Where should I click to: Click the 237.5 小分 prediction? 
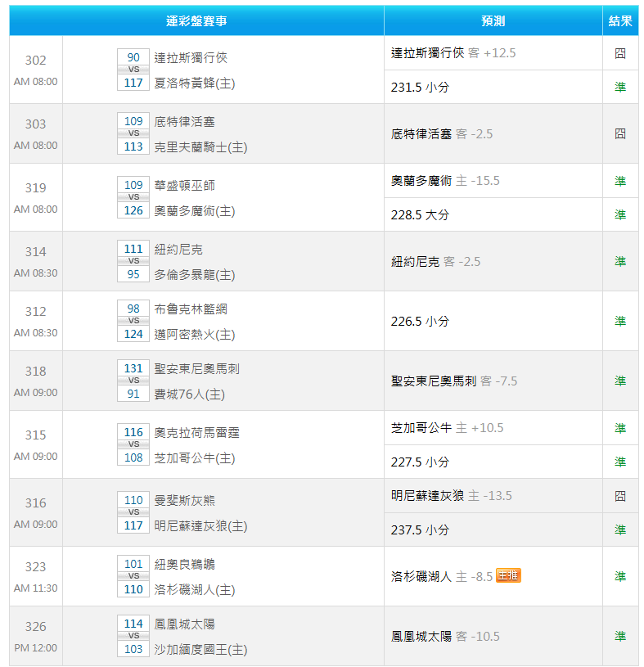point(420,530)
